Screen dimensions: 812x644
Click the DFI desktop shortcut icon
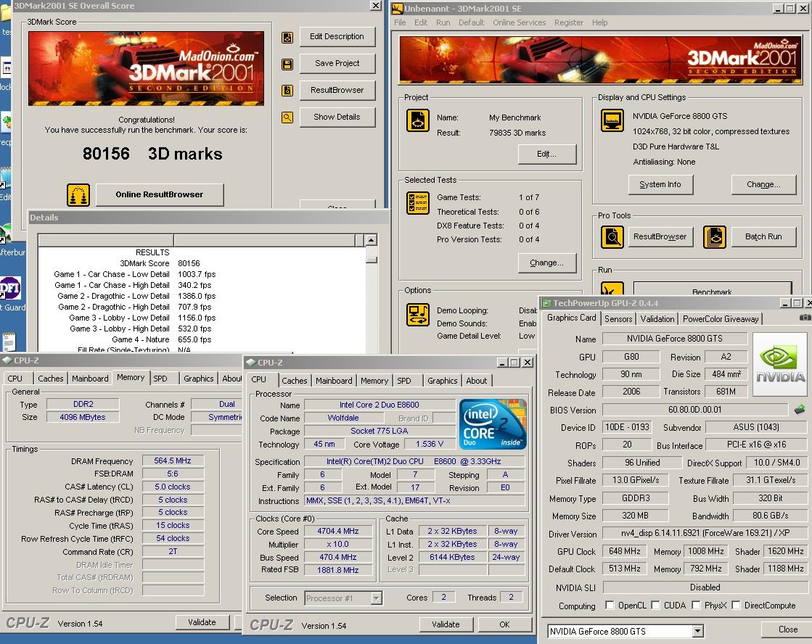(10, 288)
